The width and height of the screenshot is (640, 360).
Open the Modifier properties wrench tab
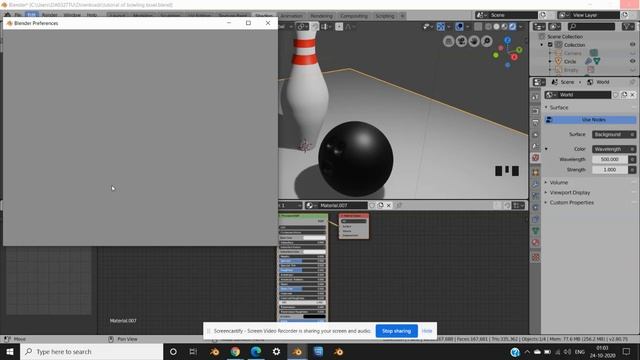tap(536, 184)
